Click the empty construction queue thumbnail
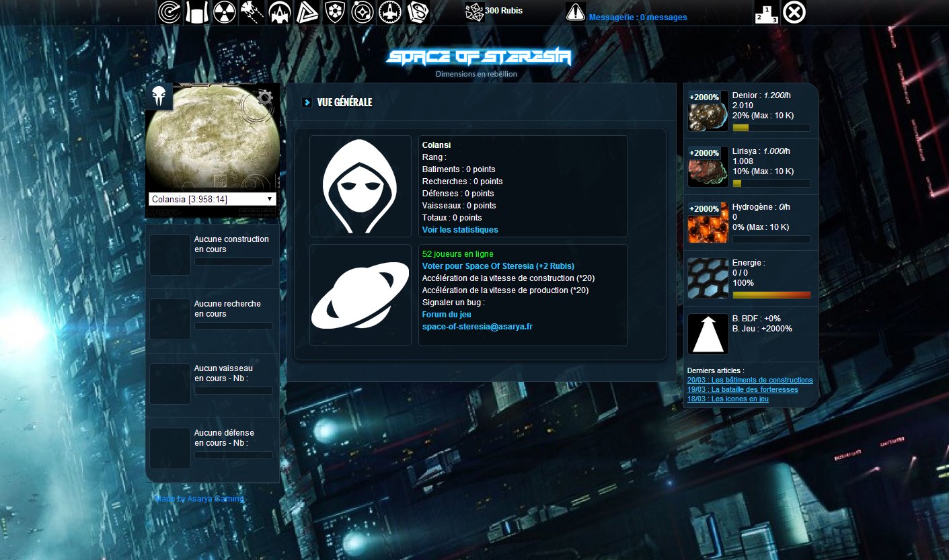Viewport: 949px width, 560px height. (x=170, y=255)
